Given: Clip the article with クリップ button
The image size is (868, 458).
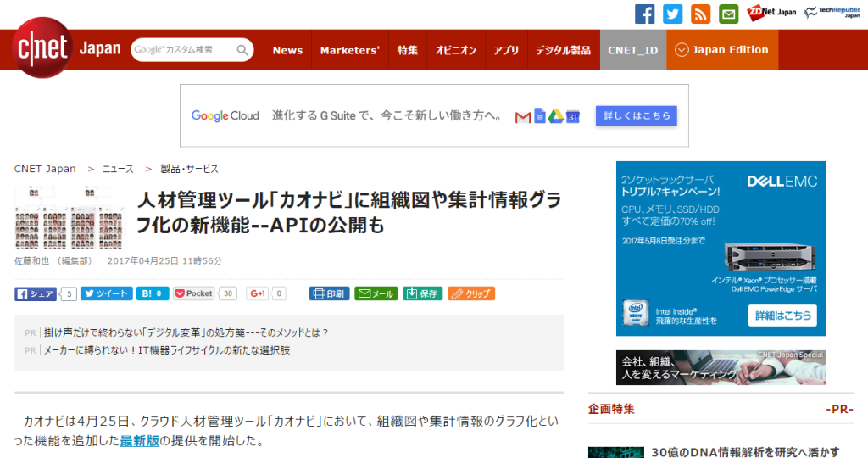Looking at the screenshot, I should click(x=471, y=293).
